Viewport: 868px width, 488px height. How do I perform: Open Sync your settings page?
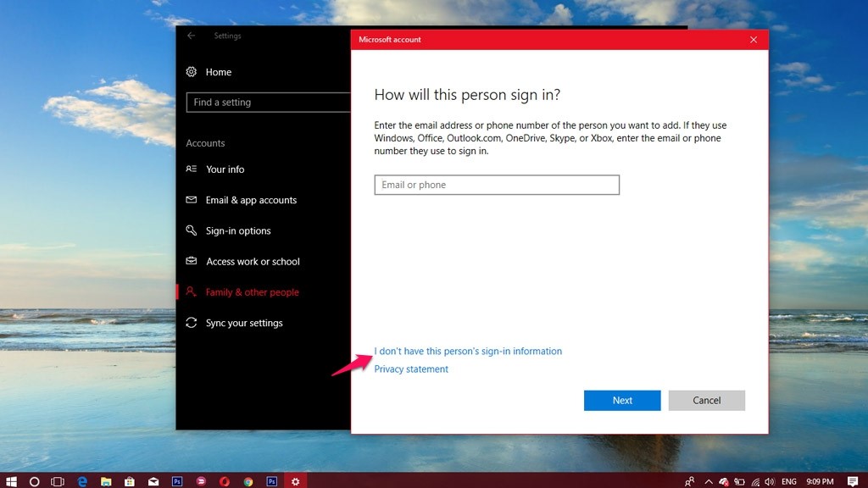click(244, 323)
